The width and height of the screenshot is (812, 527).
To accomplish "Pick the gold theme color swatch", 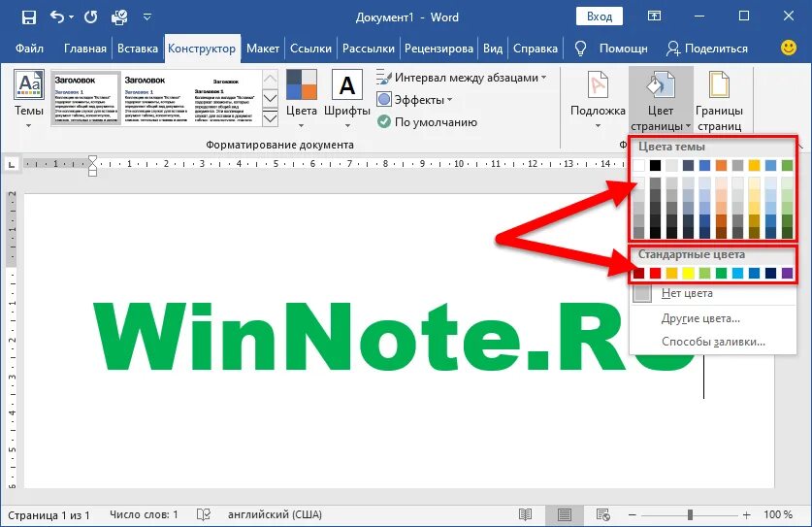I will [755, 165].
